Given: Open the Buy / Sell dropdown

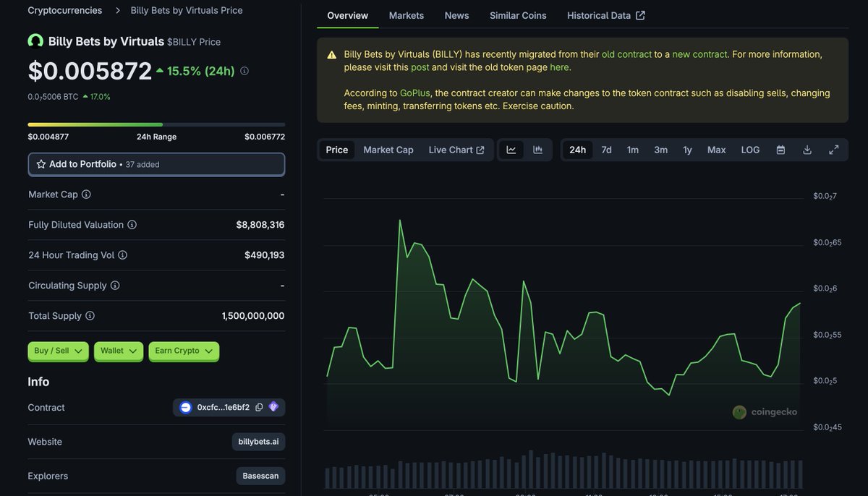Looking at the screenshot, I should pos(58,351).
